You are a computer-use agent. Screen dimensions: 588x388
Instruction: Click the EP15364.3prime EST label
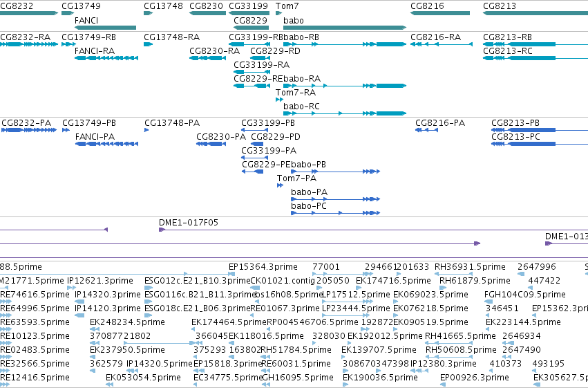pos(263,267)
